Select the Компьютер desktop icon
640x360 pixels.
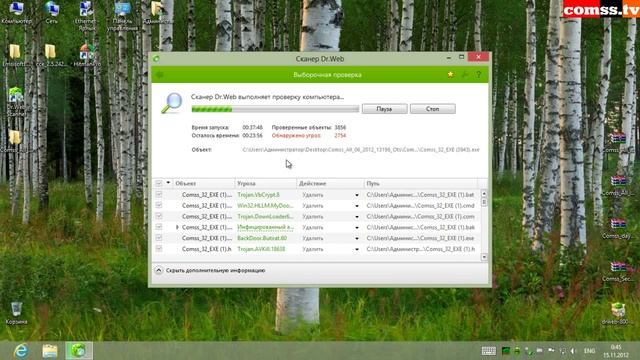[16, 12]
